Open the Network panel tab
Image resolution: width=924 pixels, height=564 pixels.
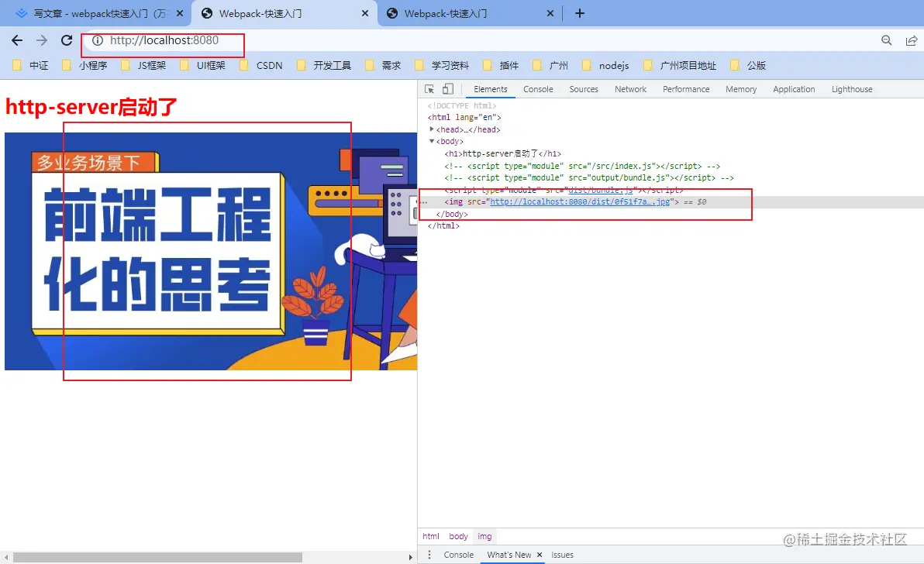pos(630,89)
